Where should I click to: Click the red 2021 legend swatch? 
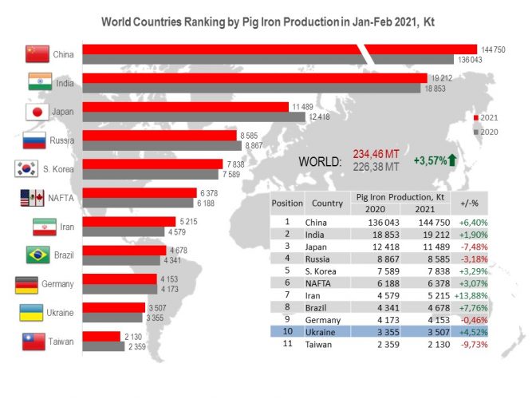pos(476,118)
